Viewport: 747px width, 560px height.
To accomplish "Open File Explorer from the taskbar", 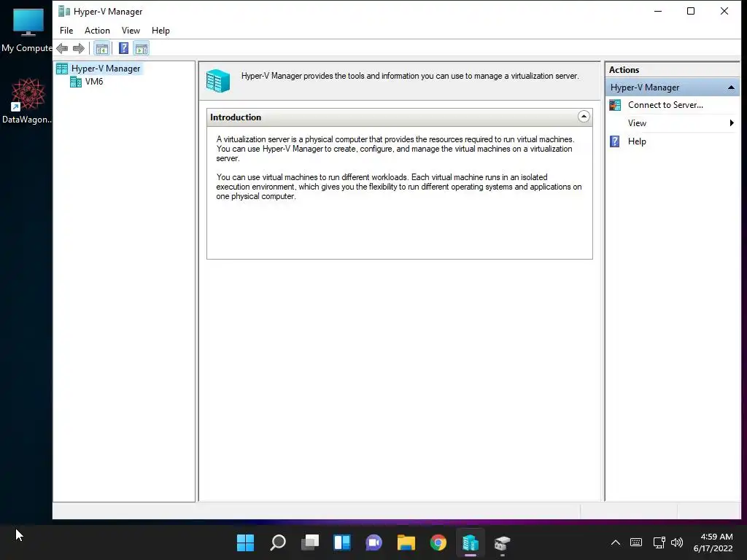I will (406, 542).
